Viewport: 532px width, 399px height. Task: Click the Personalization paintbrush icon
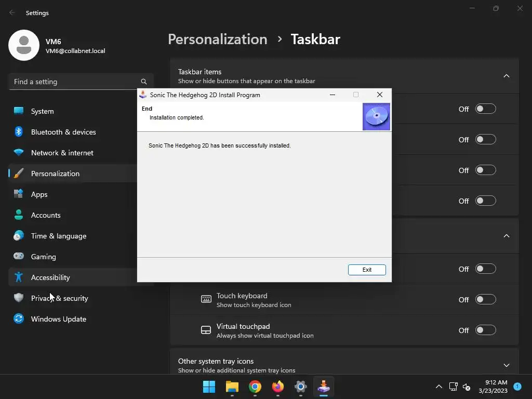point(19,174)
